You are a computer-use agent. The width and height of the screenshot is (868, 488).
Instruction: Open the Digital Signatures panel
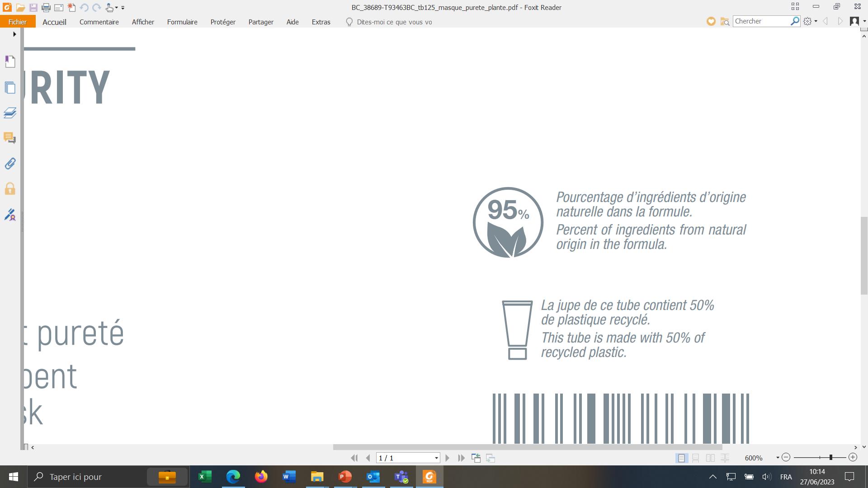(x=10, y=215)
